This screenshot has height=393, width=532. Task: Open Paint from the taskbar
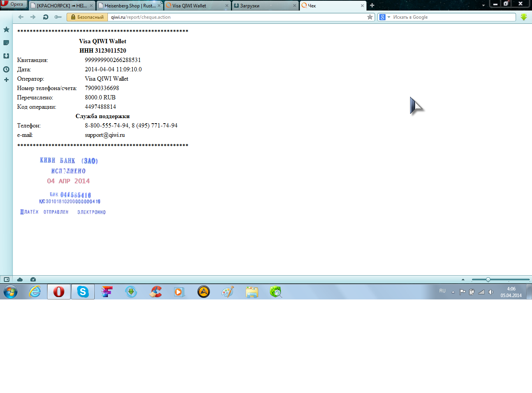click(227, 292)
